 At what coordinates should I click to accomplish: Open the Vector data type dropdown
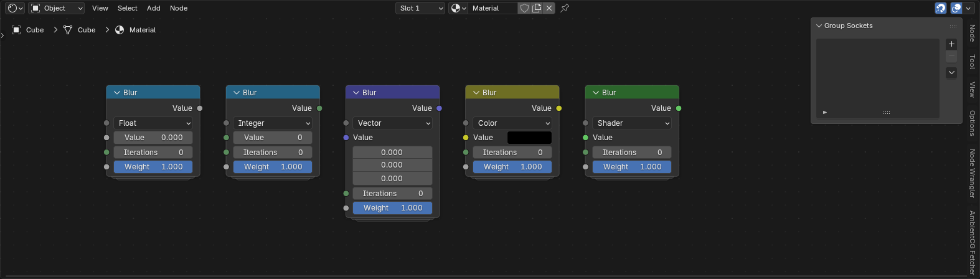coord(392,123)
